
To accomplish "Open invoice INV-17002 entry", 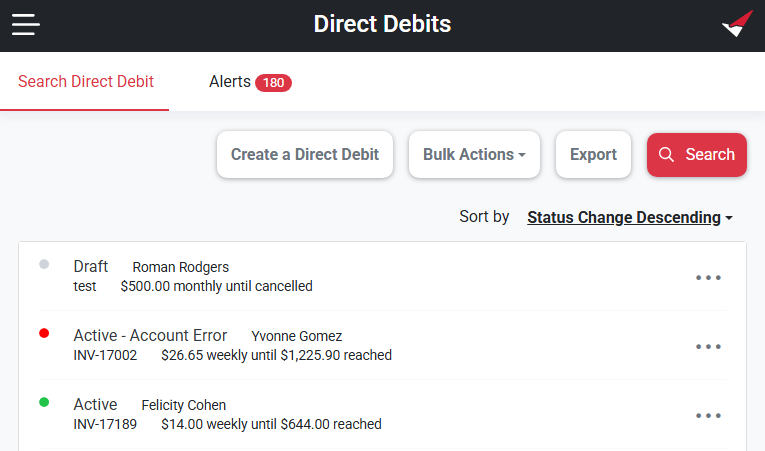I will tap(105, 355).
